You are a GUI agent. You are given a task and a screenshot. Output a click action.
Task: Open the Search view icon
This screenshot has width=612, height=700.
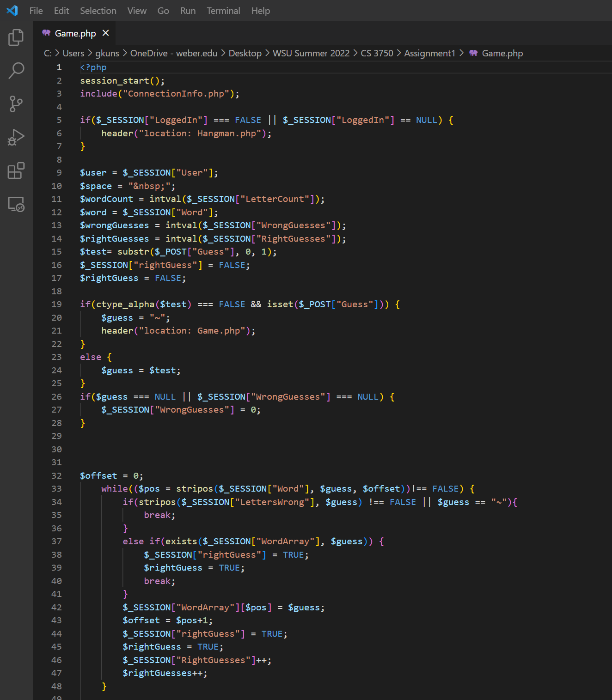16,71
